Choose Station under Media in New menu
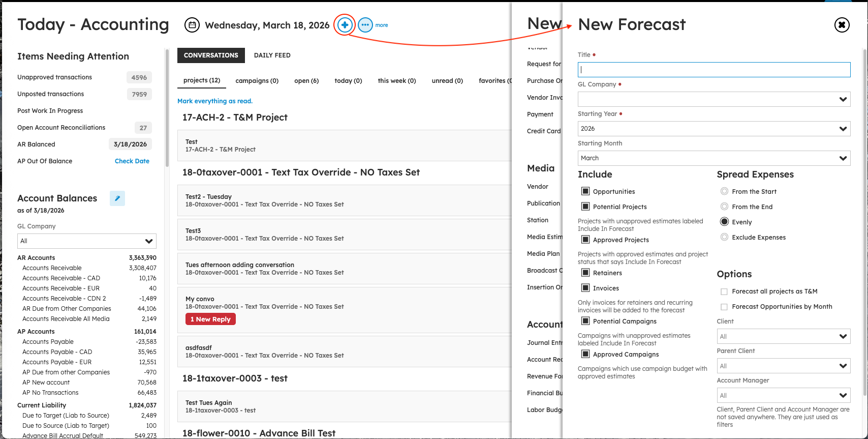The width and height of the screenshot is (868, 439). click(x=538, y=220)
